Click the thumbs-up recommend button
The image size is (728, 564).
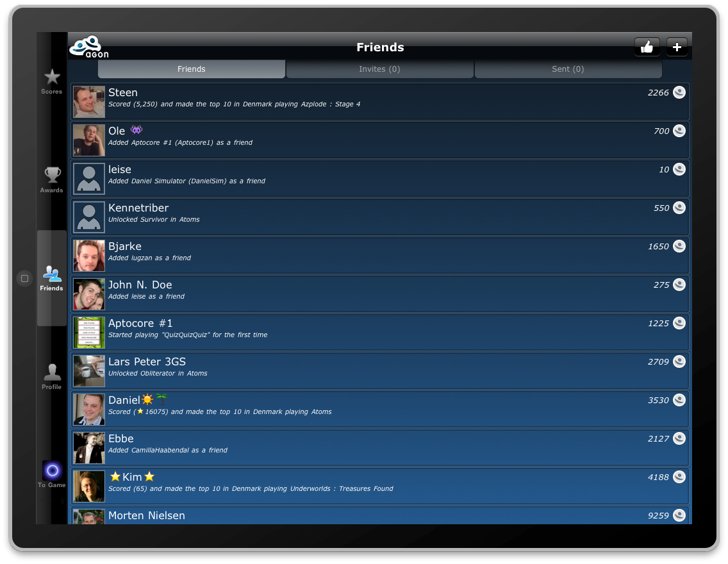[647, 47]
